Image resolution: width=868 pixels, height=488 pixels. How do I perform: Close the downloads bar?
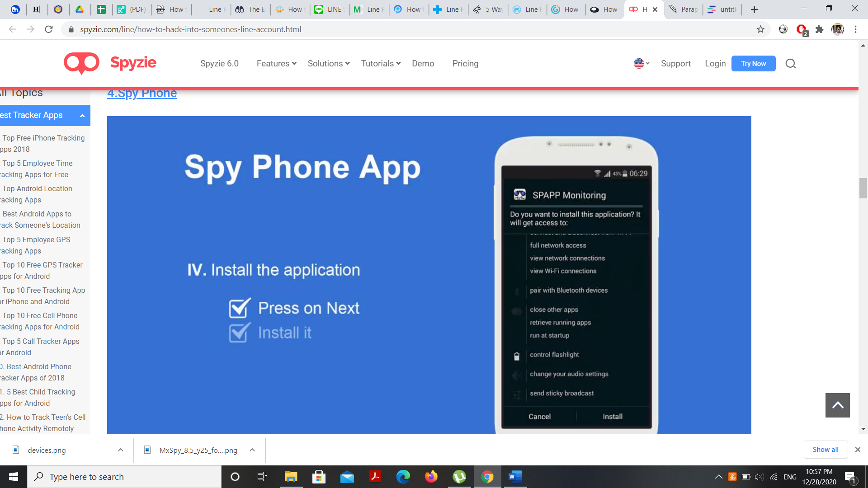[858, 450]
